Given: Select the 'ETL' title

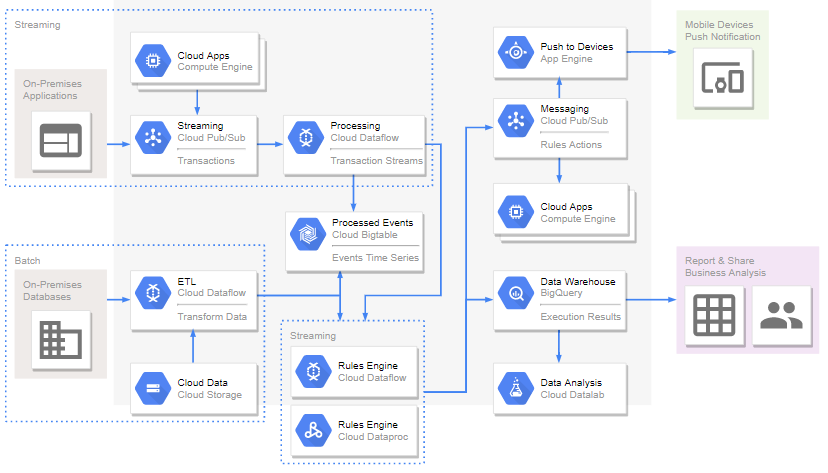Looking at the screenshot, I should 186,281.
